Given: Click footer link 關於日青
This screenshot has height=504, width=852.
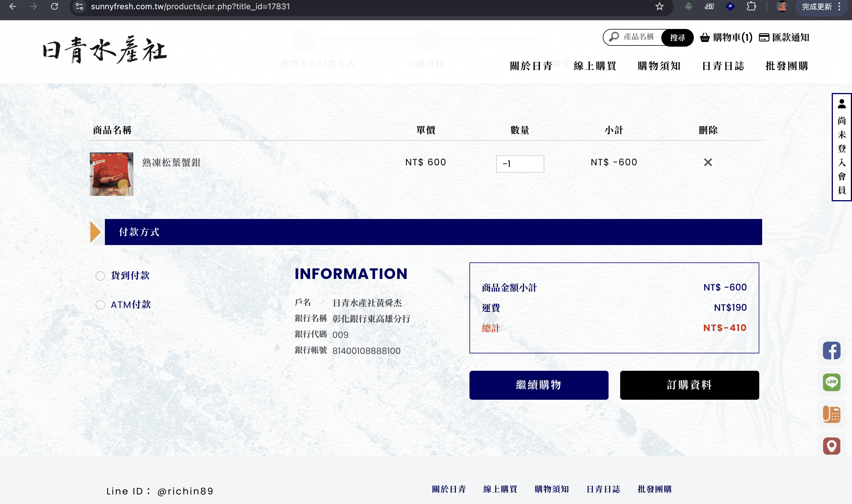Looking at the screenshot, I should pos(449,489).
